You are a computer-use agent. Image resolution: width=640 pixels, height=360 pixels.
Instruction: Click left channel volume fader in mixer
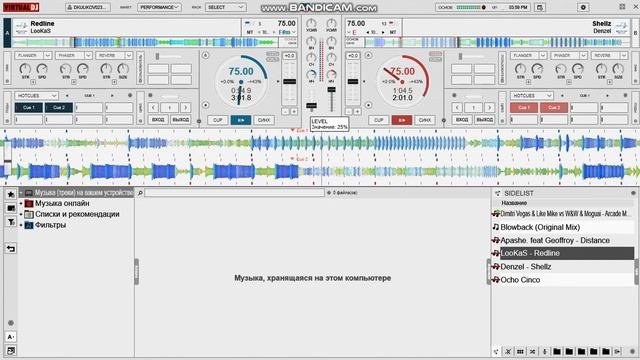coord(311,106)
